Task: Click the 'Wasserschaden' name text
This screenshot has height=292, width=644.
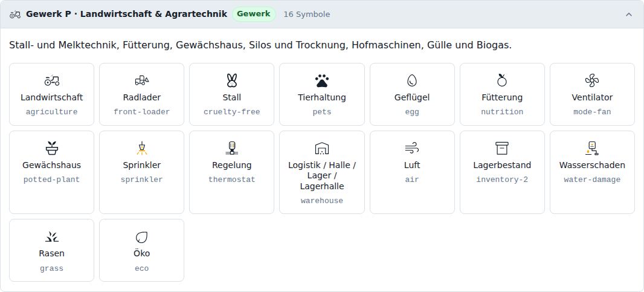Action: (592, 165)
